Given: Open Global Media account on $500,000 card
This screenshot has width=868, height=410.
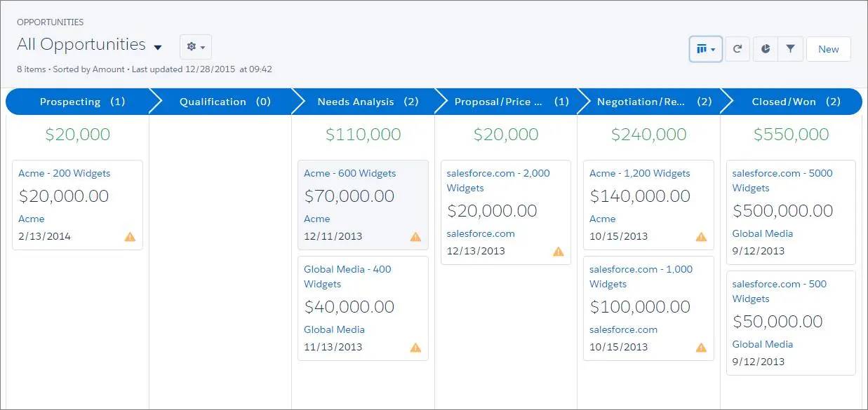Looking at the screenshot, I should click(763, 233).
